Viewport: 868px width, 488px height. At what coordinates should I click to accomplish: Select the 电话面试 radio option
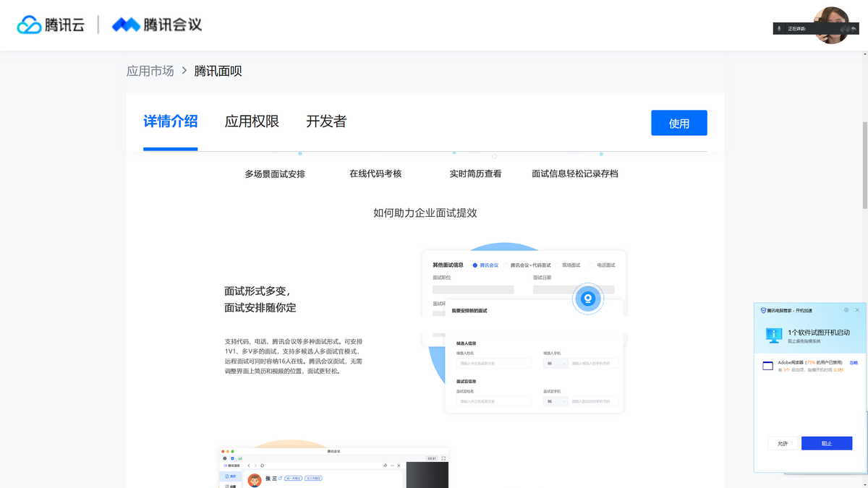pyautogui.click(x=592, y=265)
